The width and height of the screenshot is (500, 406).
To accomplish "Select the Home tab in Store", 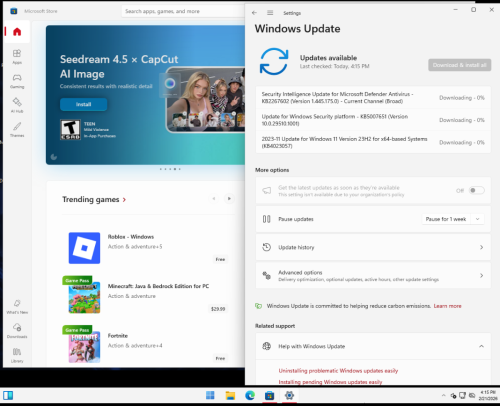I will click(17, 32).
